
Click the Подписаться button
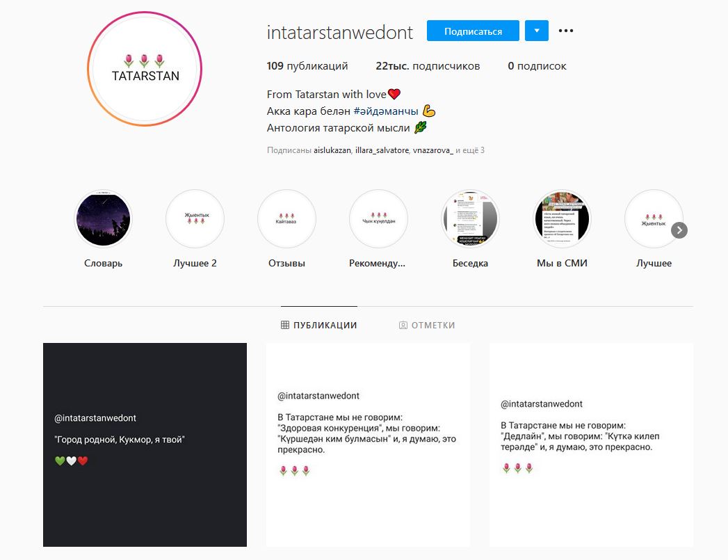[x=473, y=31]
